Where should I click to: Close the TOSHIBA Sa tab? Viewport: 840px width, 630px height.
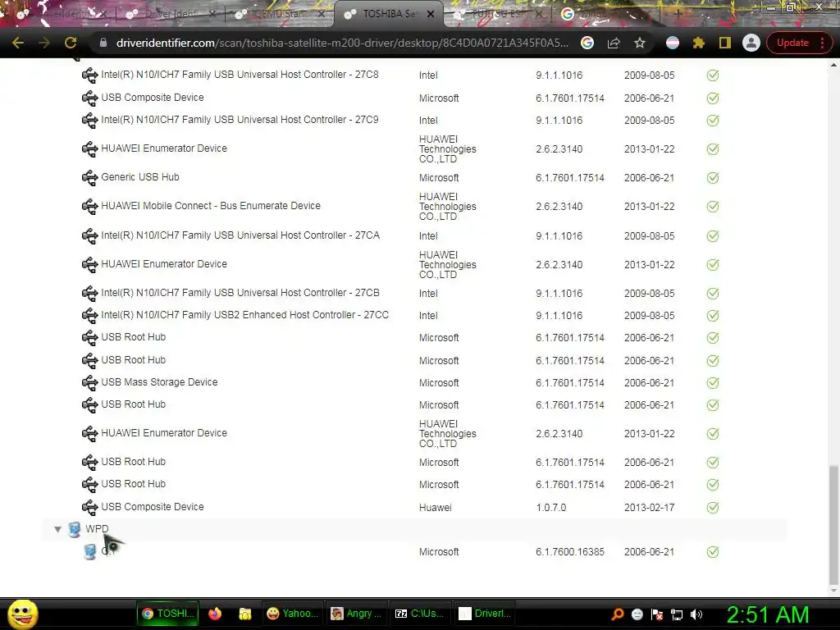click(x=431, y=14)
